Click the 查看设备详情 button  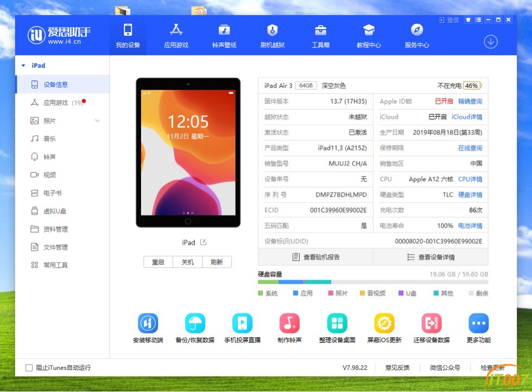[431, 257]
